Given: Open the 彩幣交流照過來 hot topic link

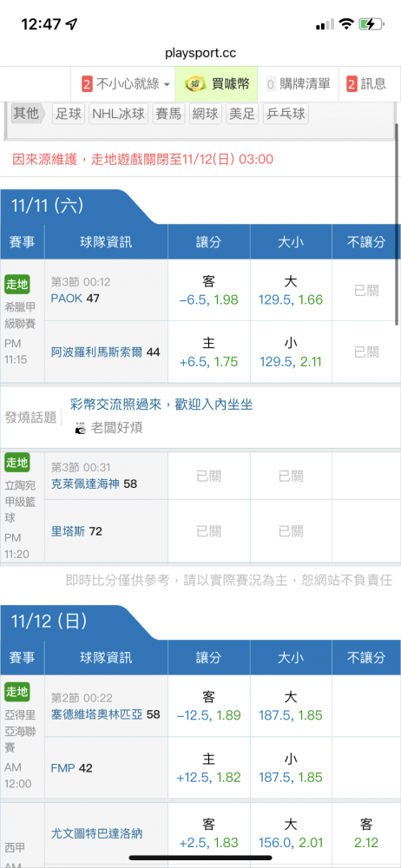Looking at the screenshot, I should click(x=161, y=404).
